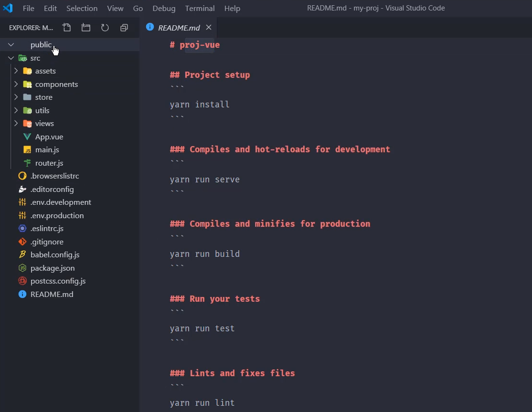Image resolution: width=532 pixels, height=412 pixels.
Task: Collapse all folders in the explorer
Action: coord(124,28)
